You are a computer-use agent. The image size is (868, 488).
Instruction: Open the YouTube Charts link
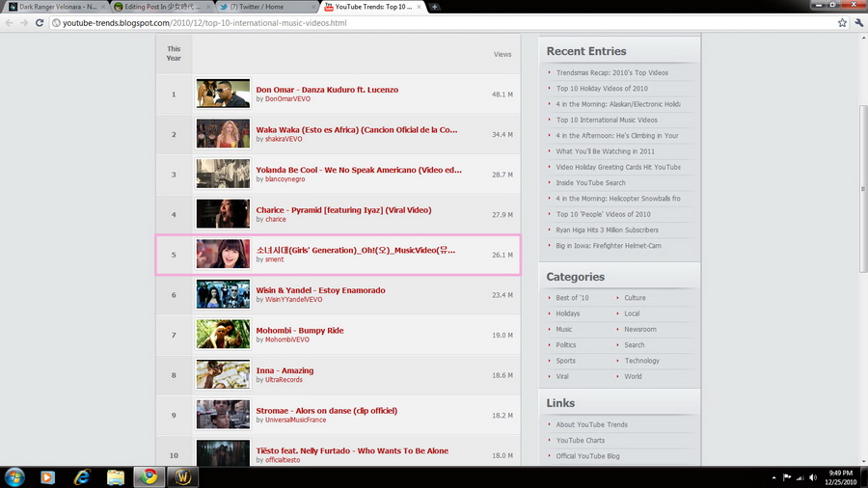tap(581, 441)
